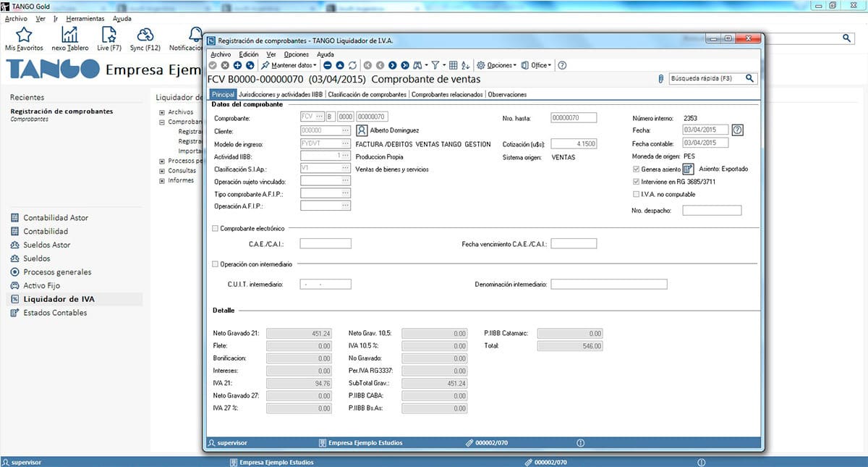
Task: Refresh data with the circular arrows icon
Action: click(x=352, y=65)
